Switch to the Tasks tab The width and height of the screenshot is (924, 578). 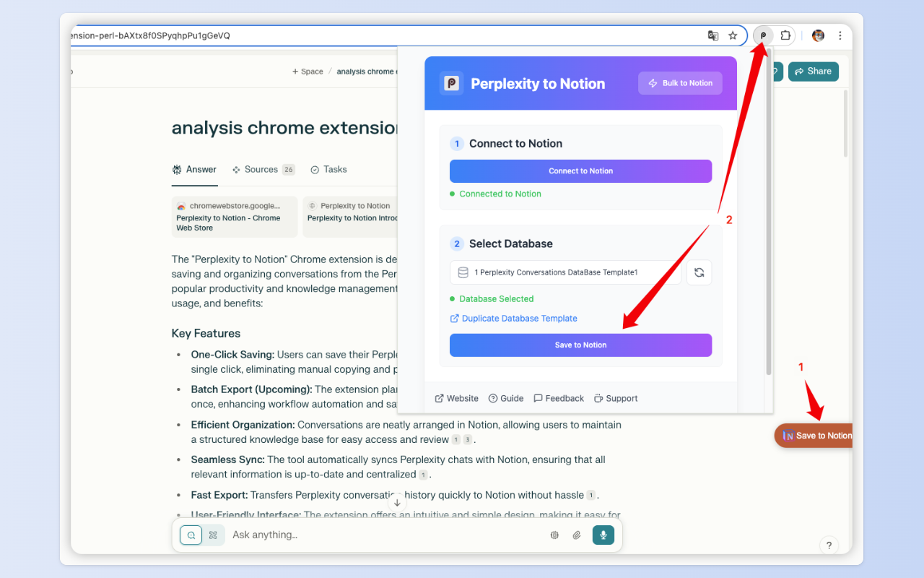(x=328, y=170)
